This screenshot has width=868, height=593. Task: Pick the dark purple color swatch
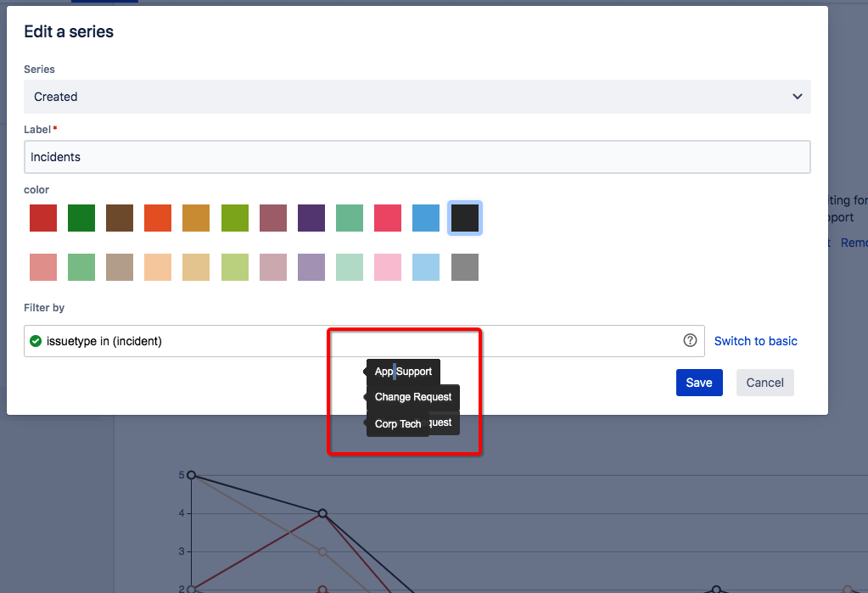pyautogui.click(x=311, y=218)
